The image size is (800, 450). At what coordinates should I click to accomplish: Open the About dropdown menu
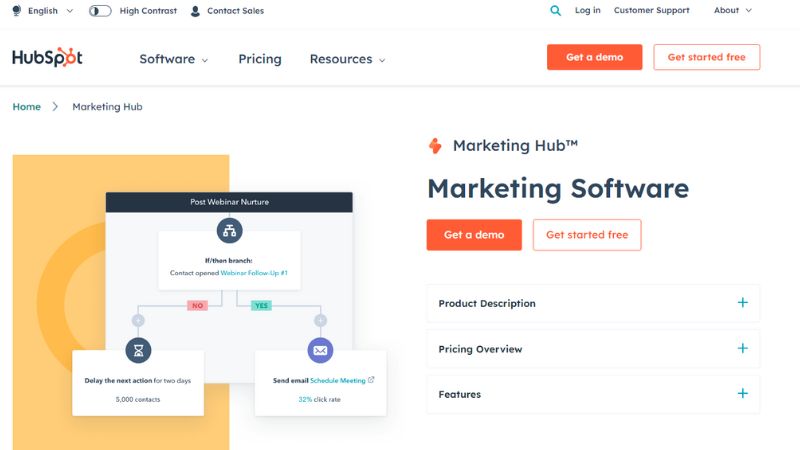(733, 10)
